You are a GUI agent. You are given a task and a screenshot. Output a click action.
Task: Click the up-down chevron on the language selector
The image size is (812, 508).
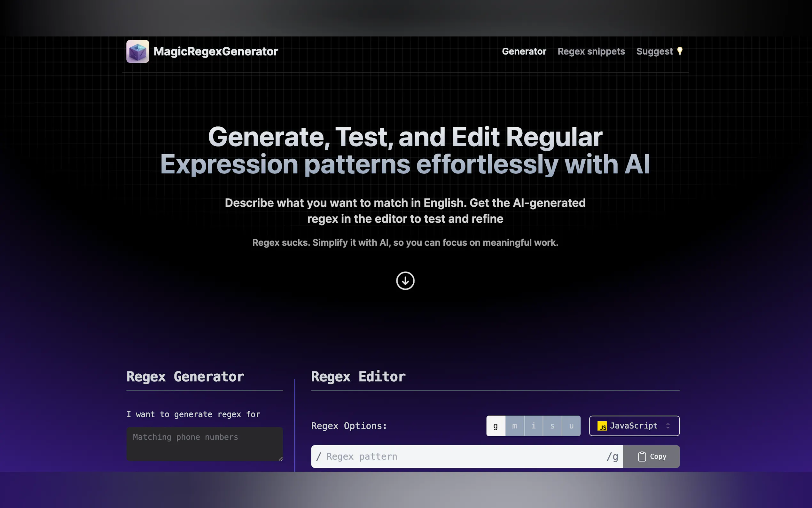(x=668, y=426)
